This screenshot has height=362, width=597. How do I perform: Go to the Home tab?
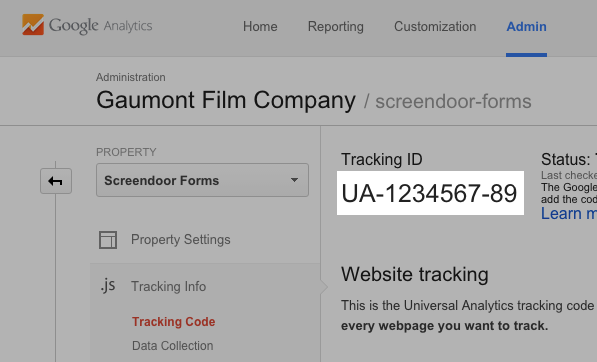coord(260,27)
